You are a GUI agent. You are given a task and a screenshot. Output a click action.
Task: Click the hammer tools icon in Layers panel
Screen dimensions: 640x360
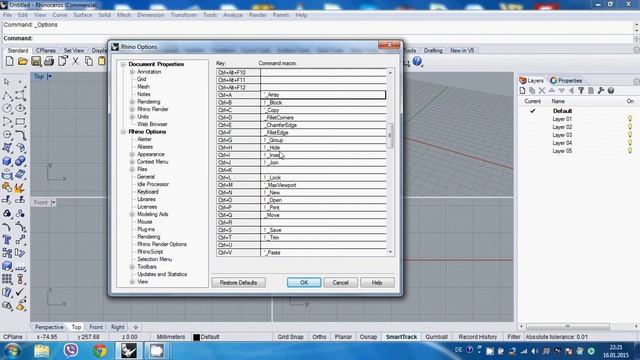[x=601, y=91]
